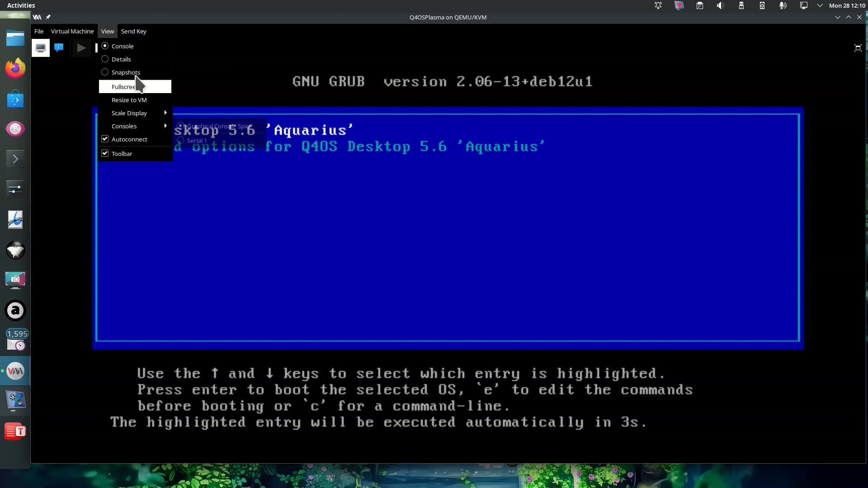Open the system tray dropdown arrow

[x=820, y=5]
